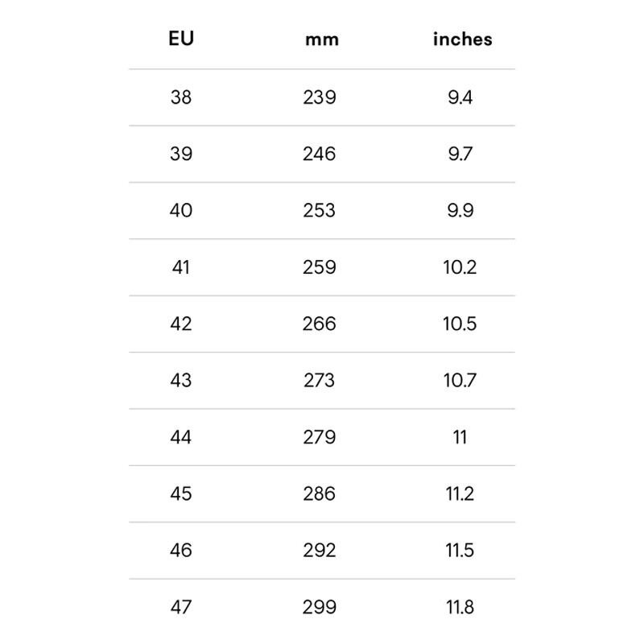Click the mm column header

[x=321, y=39]
